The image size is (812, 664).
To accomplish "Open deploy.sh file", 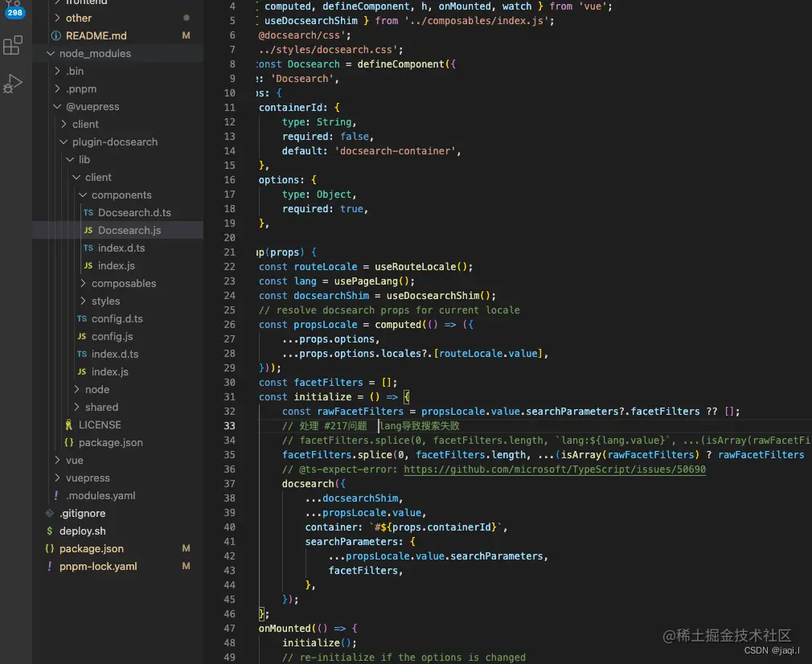I will point(82,531).
